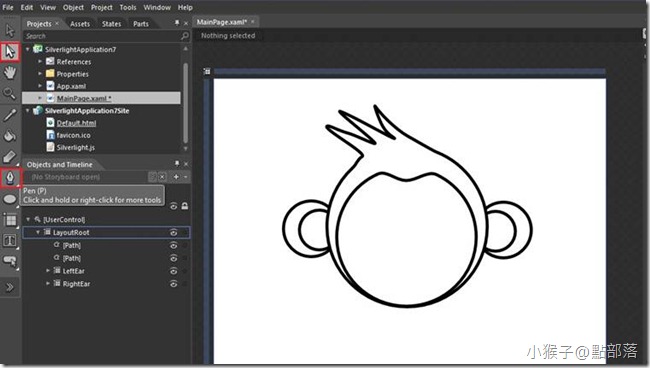Expand the RightEar group

point(48,283)
